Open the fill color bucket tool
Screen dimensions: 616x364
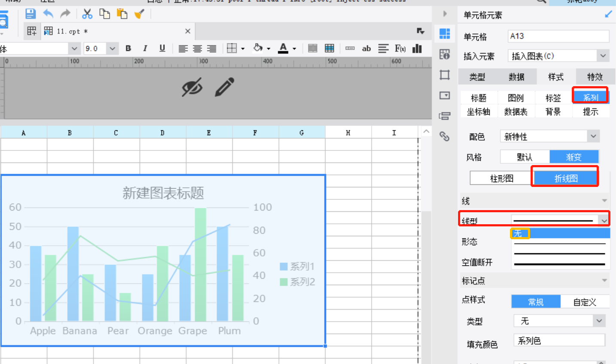[x=258, y=48]
